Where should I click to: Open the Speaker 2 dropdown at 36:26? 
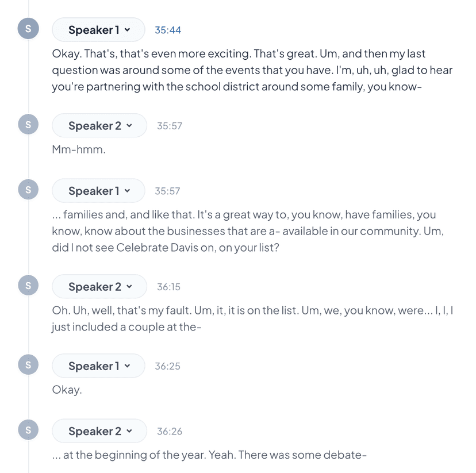click(99, 430)
